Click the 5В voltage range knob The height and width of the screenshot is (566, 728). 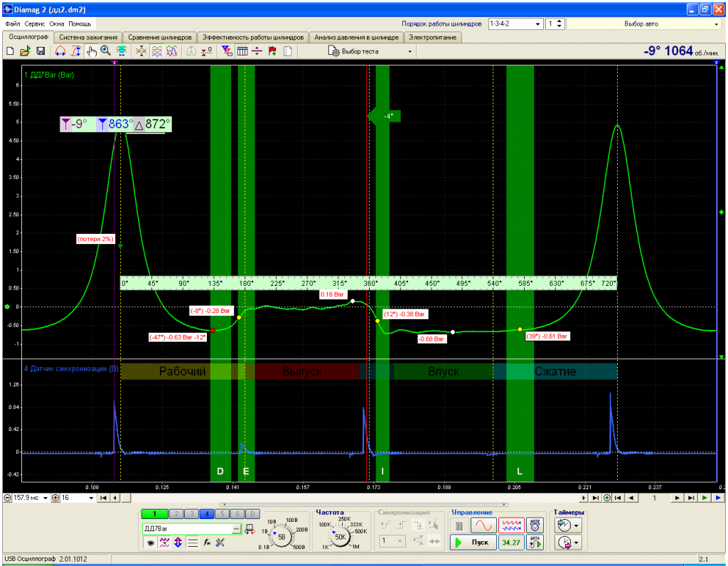click(x=282, y=538)
